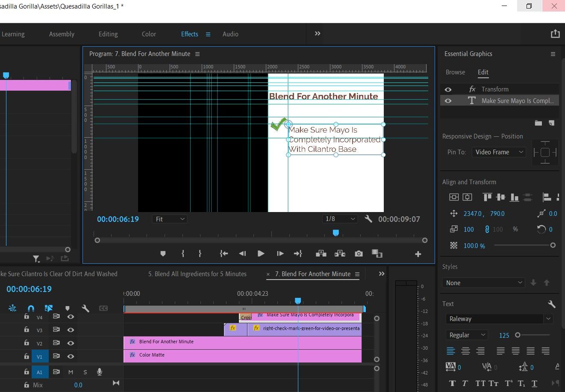Click the position X value 2347.0
Viewport: 565px width, 392px height.
[473, 214]
